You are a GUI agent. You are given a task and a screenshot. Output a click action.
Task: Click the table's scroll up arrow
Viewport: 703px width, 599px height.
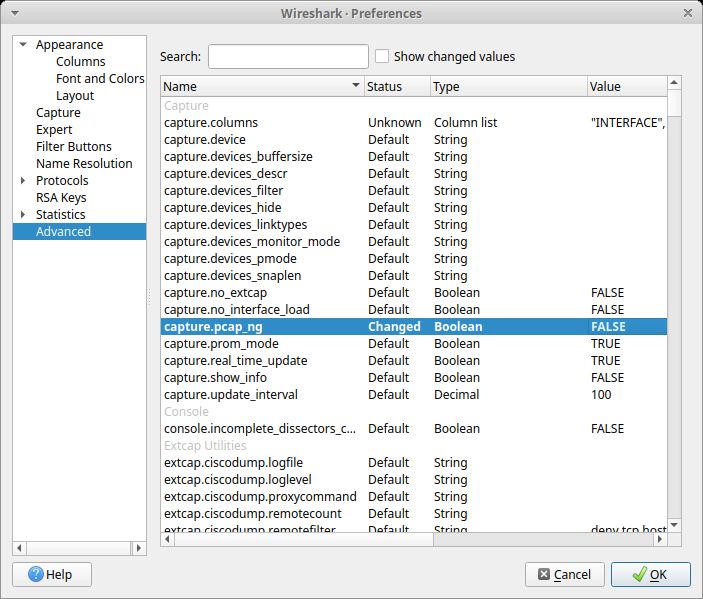point(674,83)
